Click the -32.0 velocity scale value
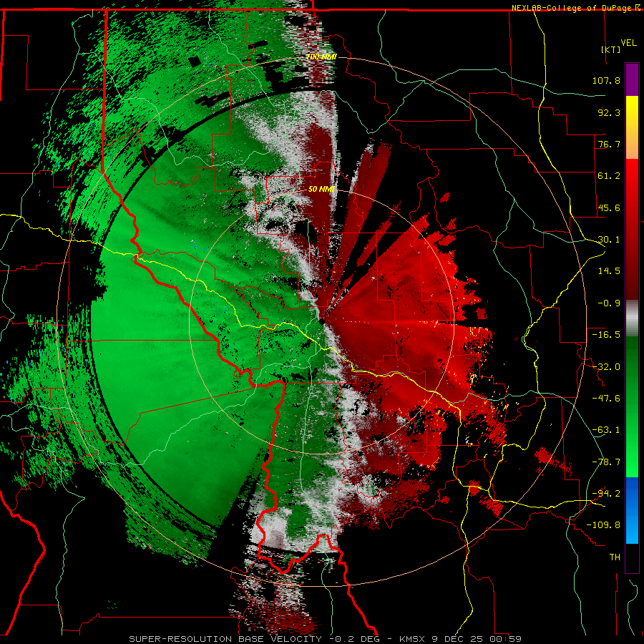Screen dimensions: 644x644 coord(606,366)
